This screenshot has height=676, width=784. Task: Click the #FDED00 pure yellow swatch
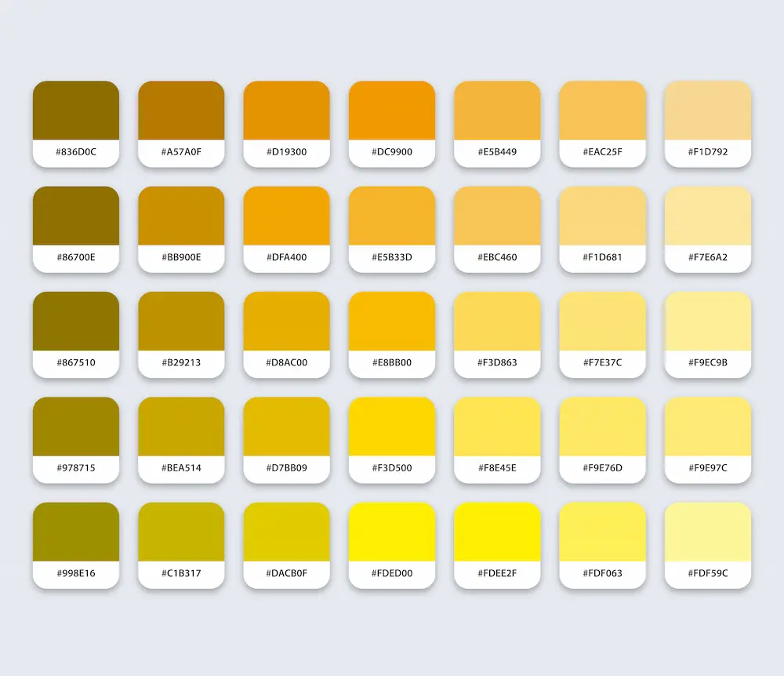pos(392,532)
